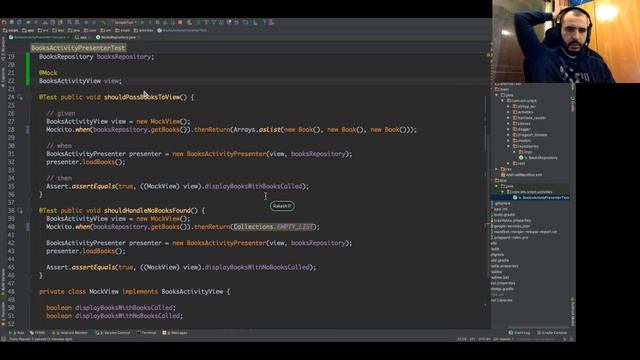Open the Gradle Console panel

click(552, 333)
